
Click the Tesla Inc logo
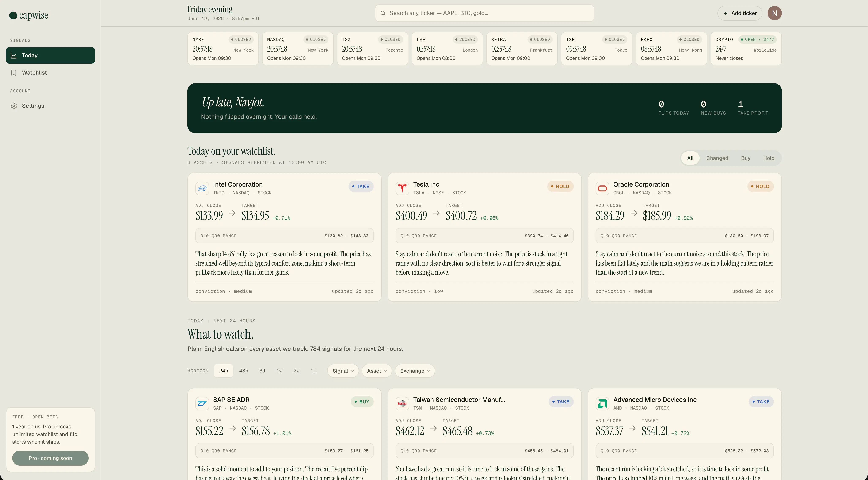(x=402, y=188)
